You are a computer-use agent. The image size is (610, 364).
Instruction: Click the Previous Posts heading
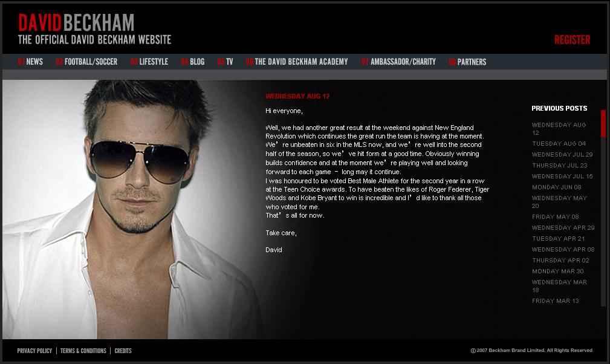click(559, 108)
